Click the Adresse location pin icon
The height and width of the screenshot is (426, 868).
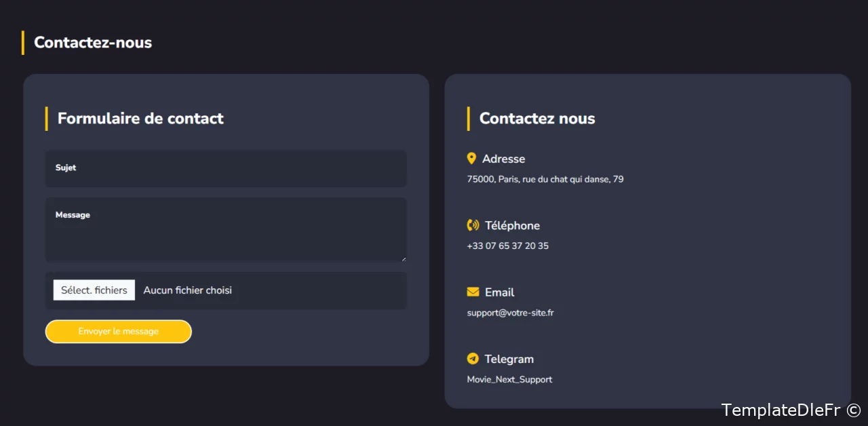coord(471,159)
